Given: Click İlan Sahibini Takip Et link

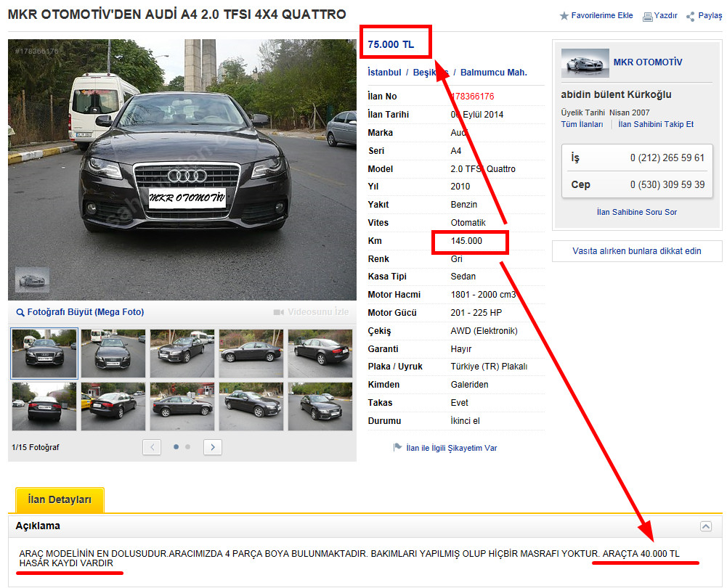Looking at the screenshot, I should pos(656,124).
